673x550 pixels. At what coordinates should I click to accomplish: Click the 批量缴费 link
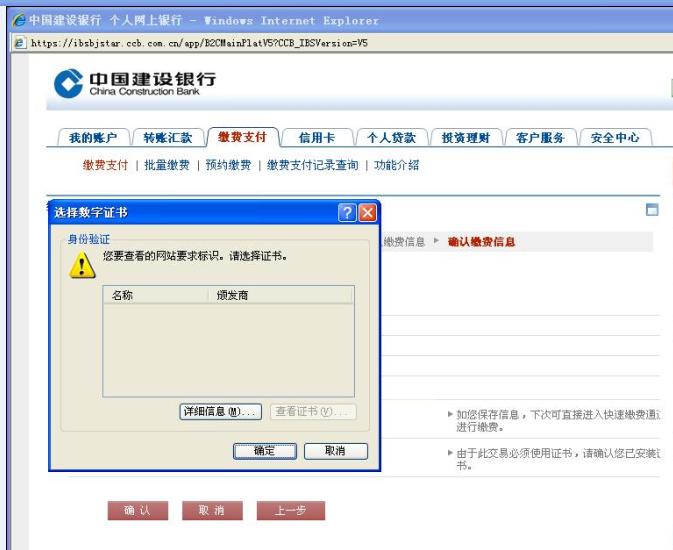pos(167,165)
